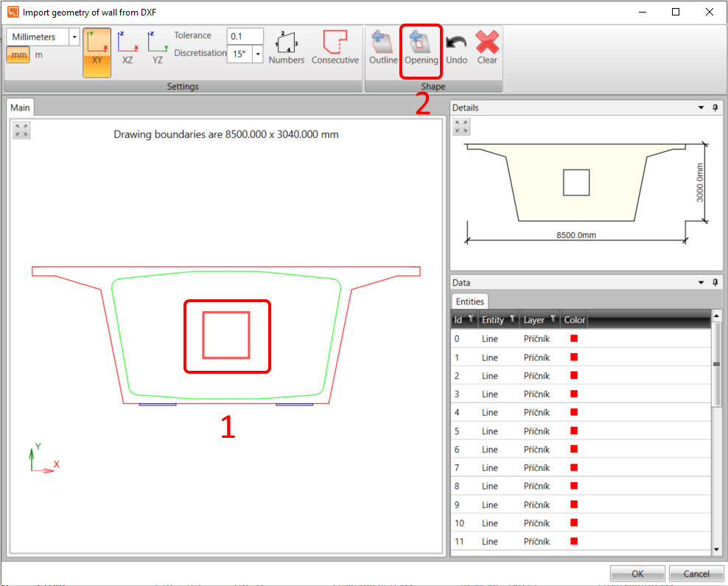
Task: Select the Opening shape tool
Action: 421,48
